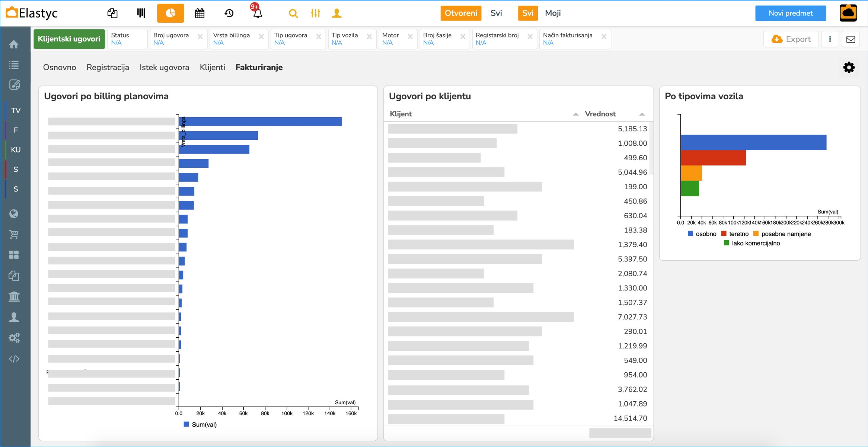Switch to the Istek ugovora tab
This screenshot has width=868, height=447.
pyautogui.click(x=164, y=67)
